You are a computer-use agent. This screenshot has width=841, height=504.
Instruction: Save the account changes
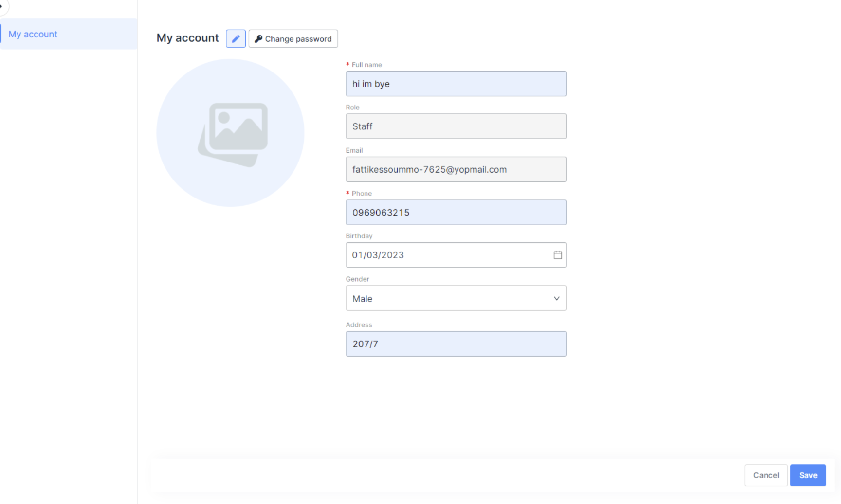(x=807, y=475)
